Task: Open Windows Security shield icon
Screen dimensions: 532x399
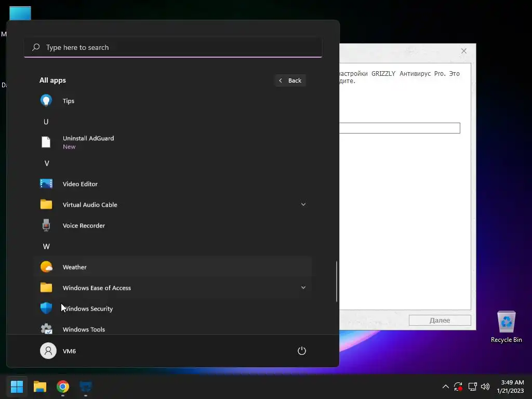Action: pyautogui.click(x=46, y=308)
